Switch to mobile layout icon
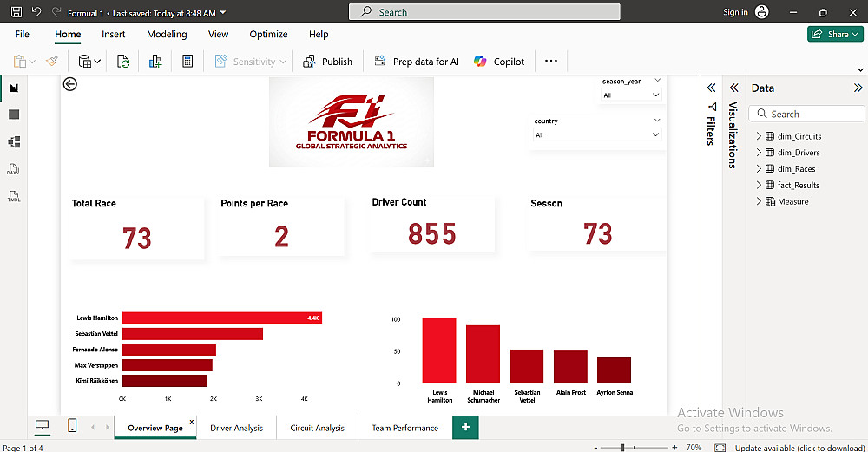Viewport: 868px width, 452px height. tap(72, 425)
